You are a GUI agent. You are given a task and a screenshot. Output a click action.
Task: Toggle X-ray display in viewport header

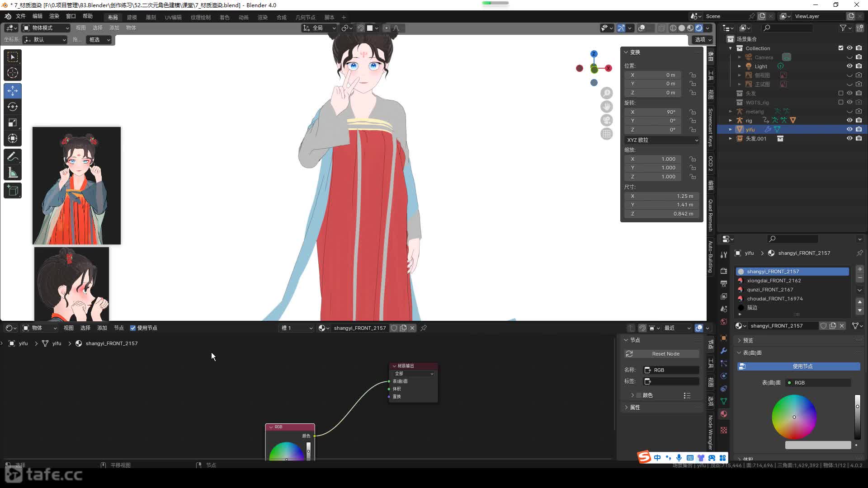click(661, 28)
